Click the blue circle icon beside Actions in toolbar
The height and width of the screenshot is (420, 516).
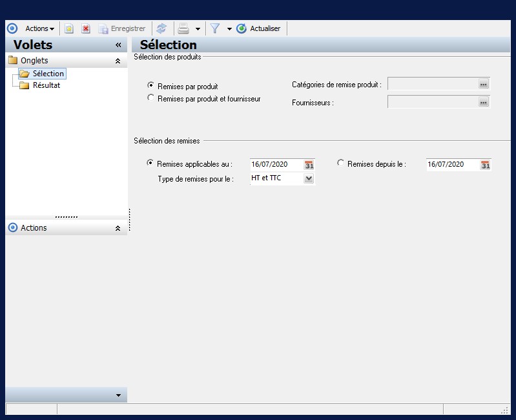click(12, 28)
